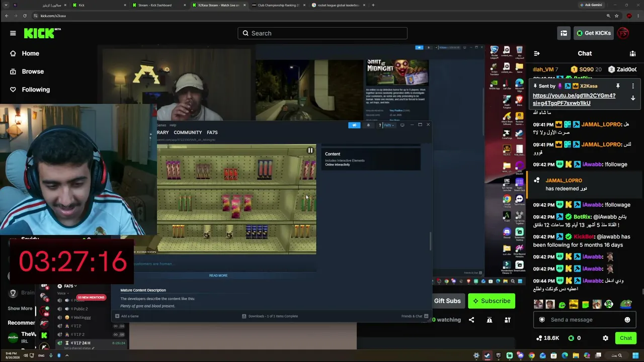Click the Ask Gemini button
Image resolution: width=644 pixels, height=362 pixels.
(x=591, y=5)
